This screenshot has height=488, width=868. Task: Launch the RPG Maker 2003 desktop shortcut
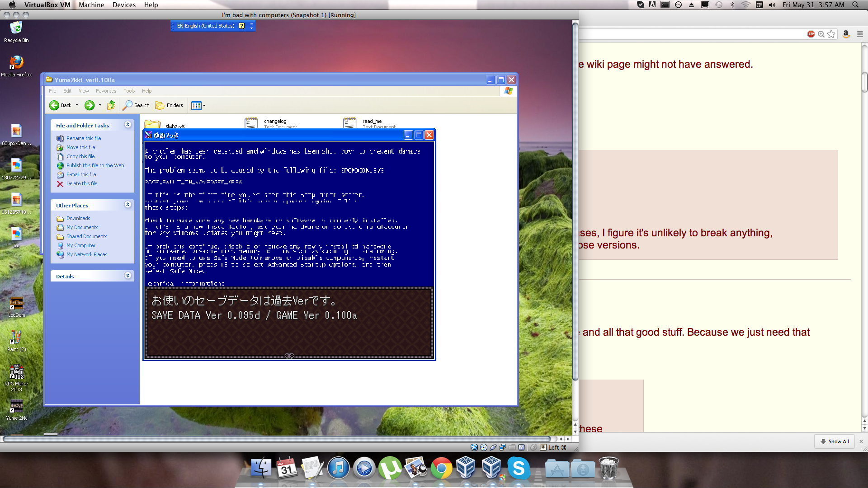[16, 378]
